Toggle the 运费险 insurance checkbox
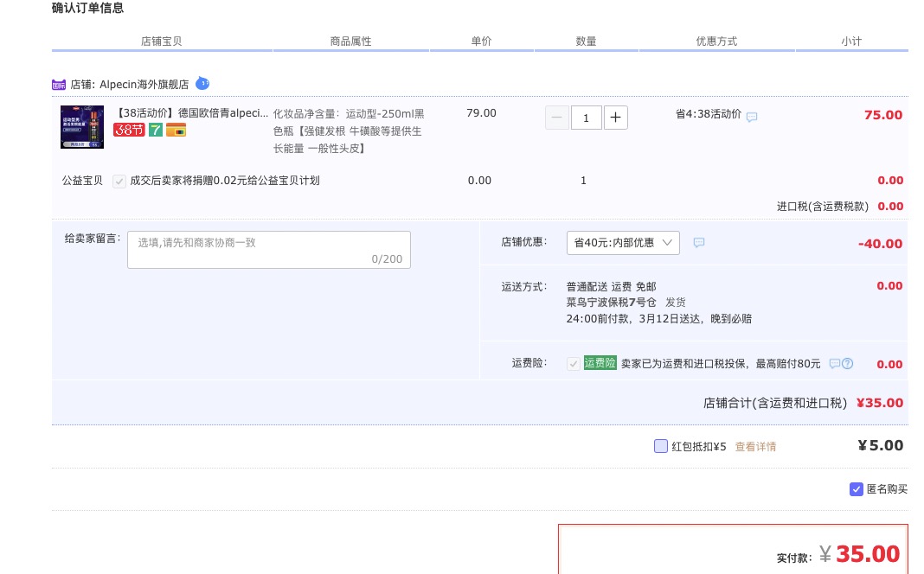This screenshot has height=574, width=924. (573, 364)
